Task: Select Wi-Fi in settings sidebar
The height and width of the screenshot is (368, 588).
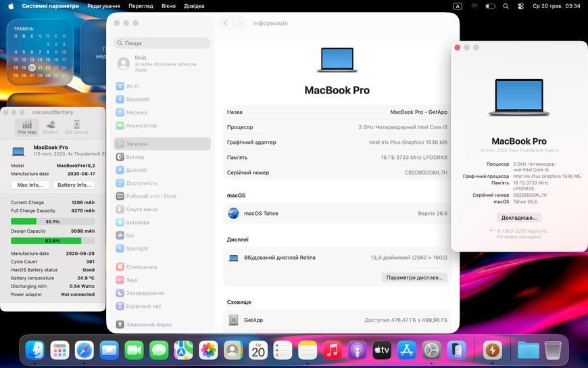Action: tap(162, 87)
